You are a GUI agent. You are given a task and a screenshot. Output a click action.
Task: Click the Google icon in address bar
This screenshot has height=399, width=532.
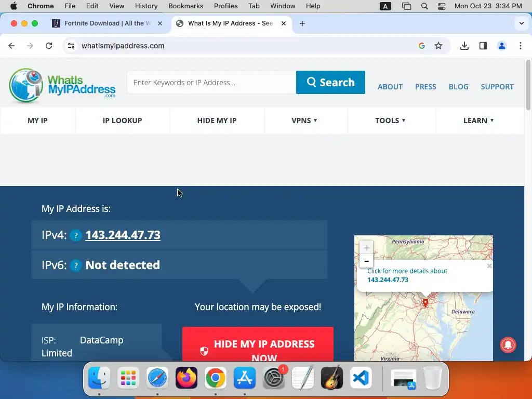tap(422, 46)
